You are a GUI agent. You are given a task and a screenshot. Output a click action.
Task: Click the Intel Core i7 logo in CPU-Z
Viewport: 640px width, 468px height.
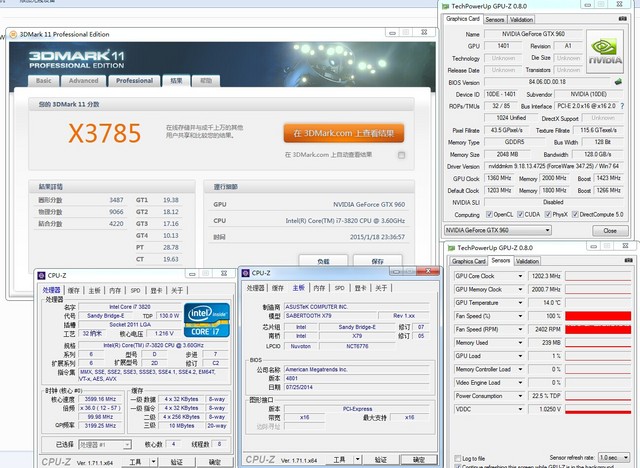(207, 319)
